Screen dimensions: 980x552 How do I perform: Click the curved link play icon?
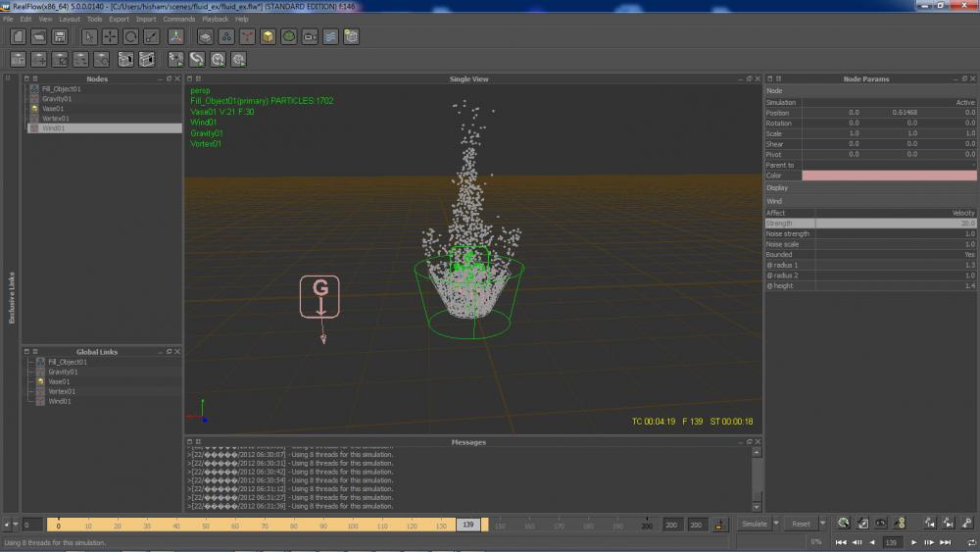(x=197, y=60)
